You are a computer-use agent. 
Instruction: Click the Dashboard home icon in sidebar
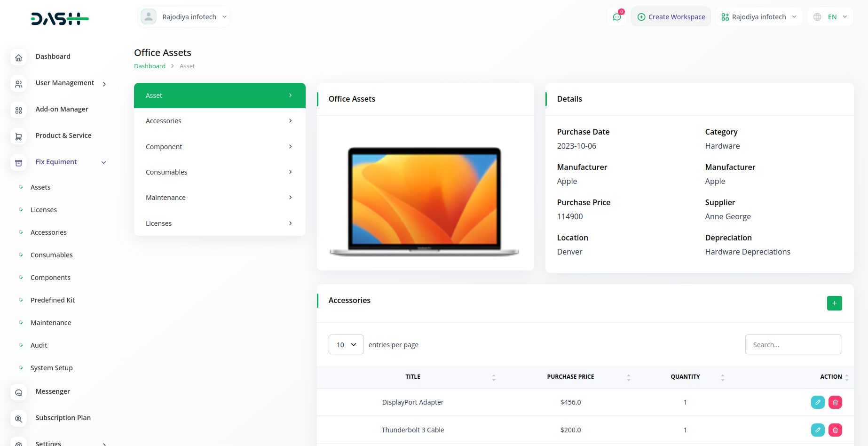click(19, 57)
